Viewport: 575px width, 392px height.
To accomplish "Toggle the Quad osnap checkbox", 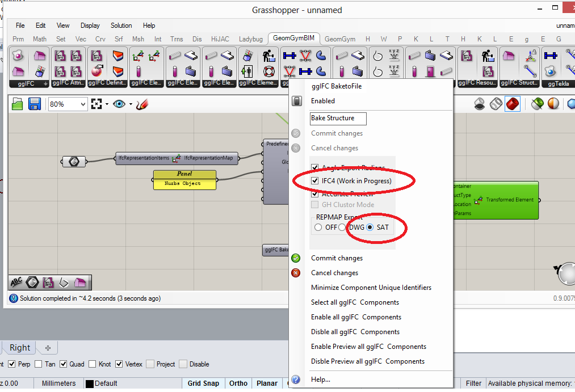I will pos(64,364).
